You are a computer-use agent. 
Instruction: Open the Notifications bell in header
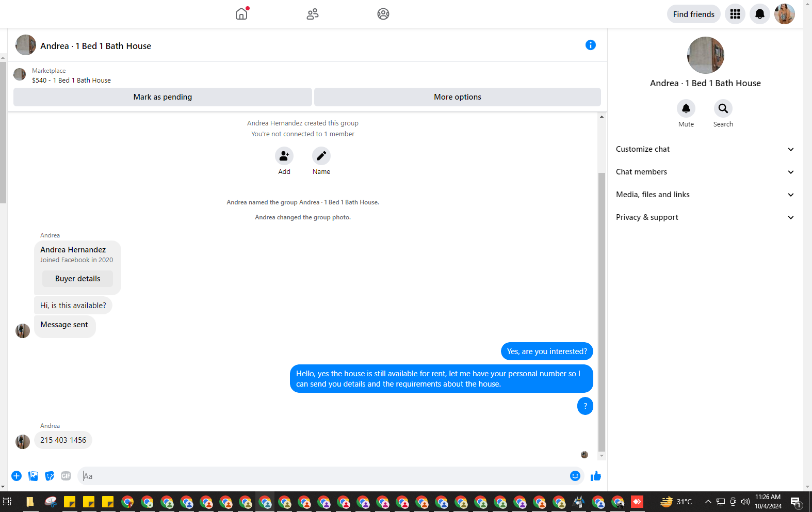tap(760, 14)
